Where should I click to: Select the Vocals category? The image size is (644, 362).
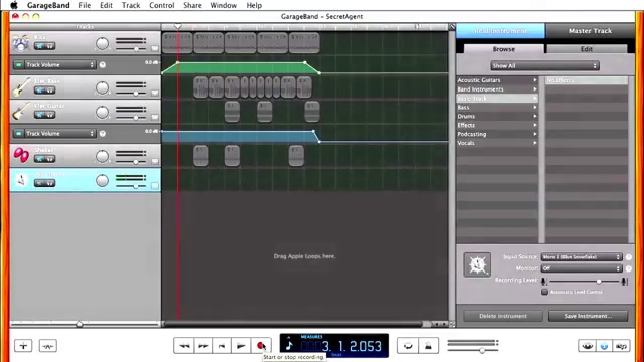click(x=497, y=143)
